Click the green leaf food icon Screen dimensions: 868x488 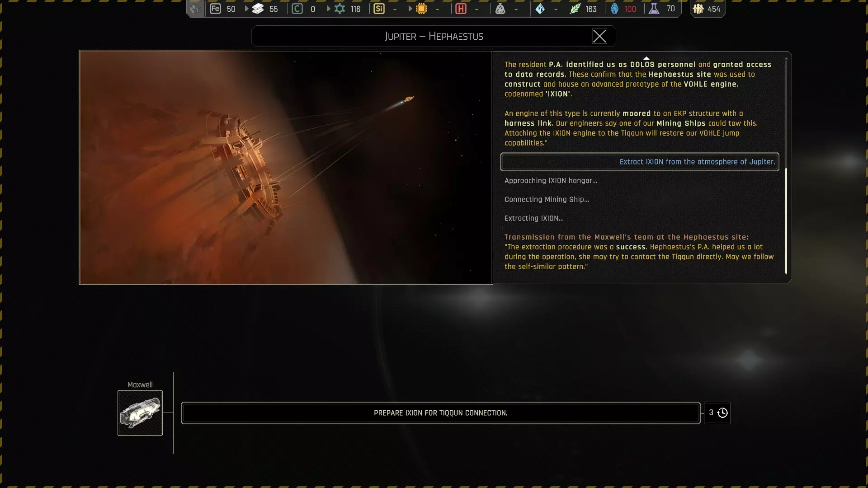coord(575,9)
